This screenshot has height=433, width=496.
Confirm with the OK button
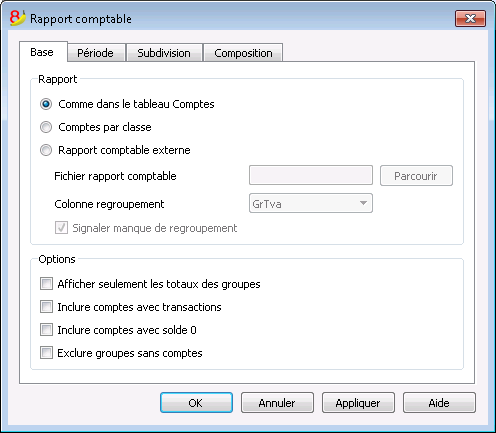click(x=196, y=403)
